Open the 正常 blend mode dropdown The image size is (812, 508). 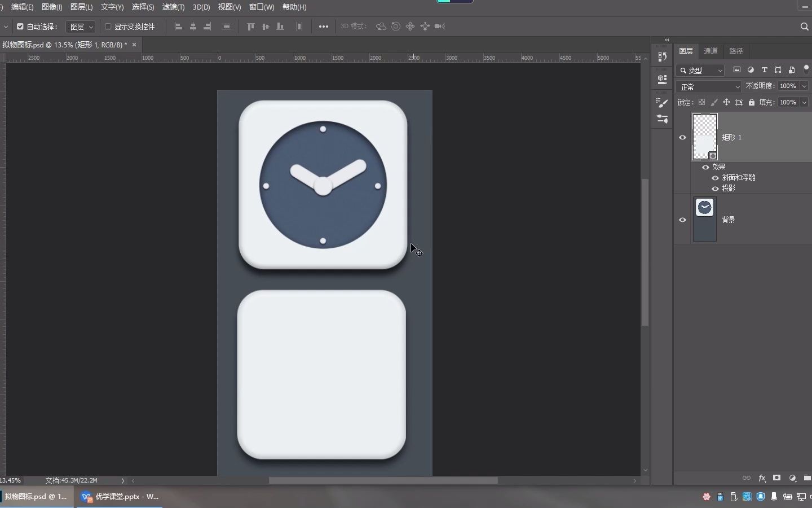(709, 86)
